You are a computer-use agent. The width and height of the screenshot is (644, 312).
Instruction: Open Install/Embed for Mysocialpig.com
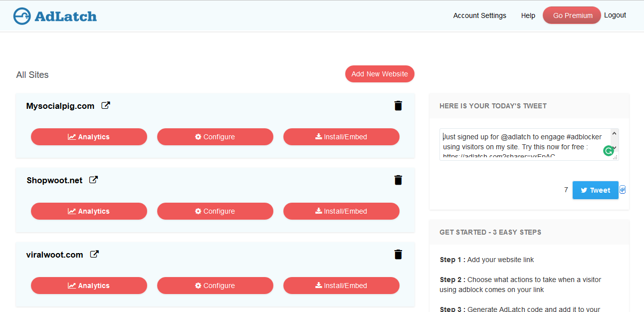tap(341, 137)
